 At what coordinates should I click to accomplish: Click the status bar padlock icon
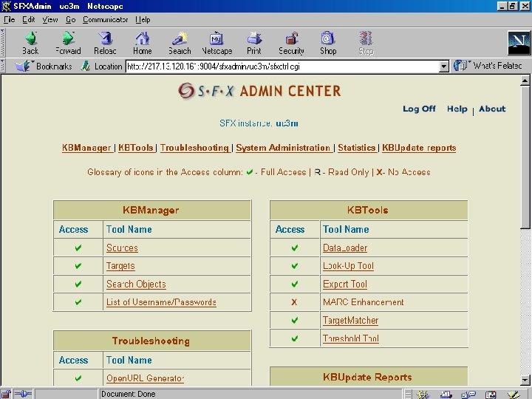coord(6,394)
